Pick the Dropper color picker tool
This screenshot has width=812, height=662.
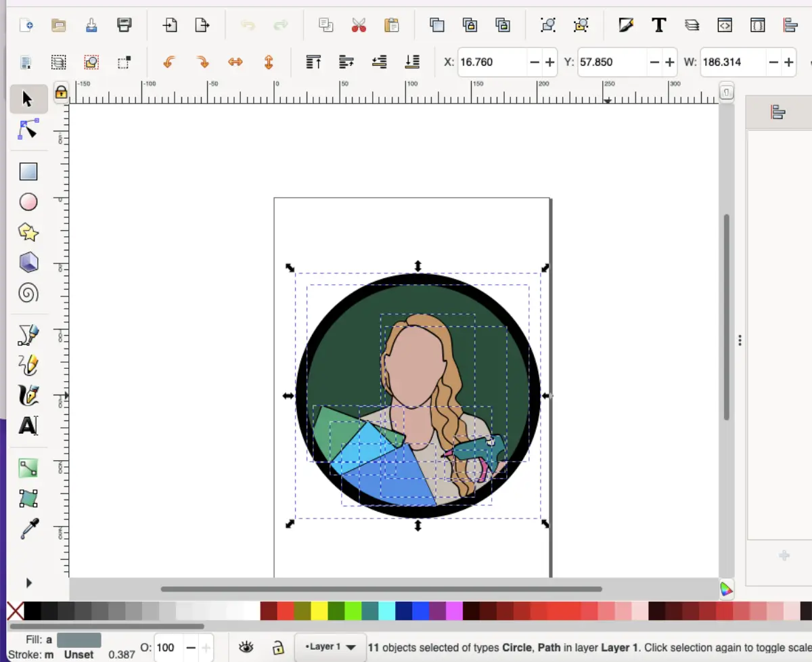[x=28, y=529]
